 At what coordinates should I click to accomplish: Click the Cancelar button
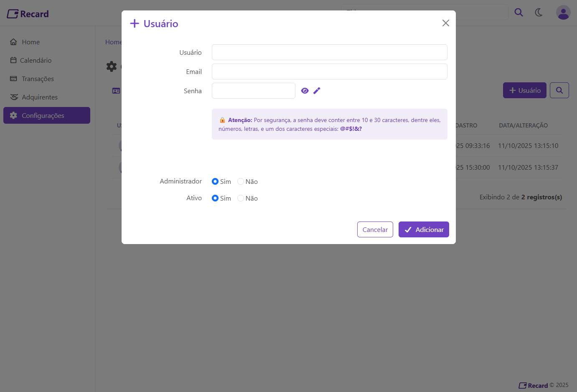(375, 229)
